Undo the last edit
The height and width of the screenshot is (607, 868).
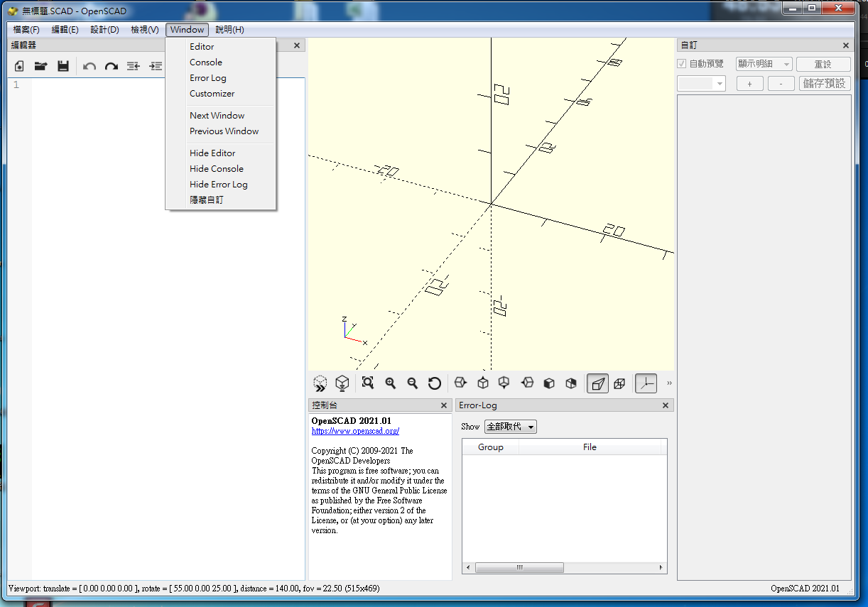pos(89,66)
